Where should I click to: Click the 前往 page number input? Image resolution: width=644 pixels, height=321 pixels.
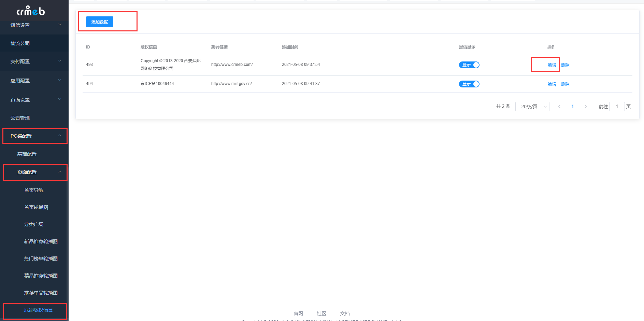(617, 107)
